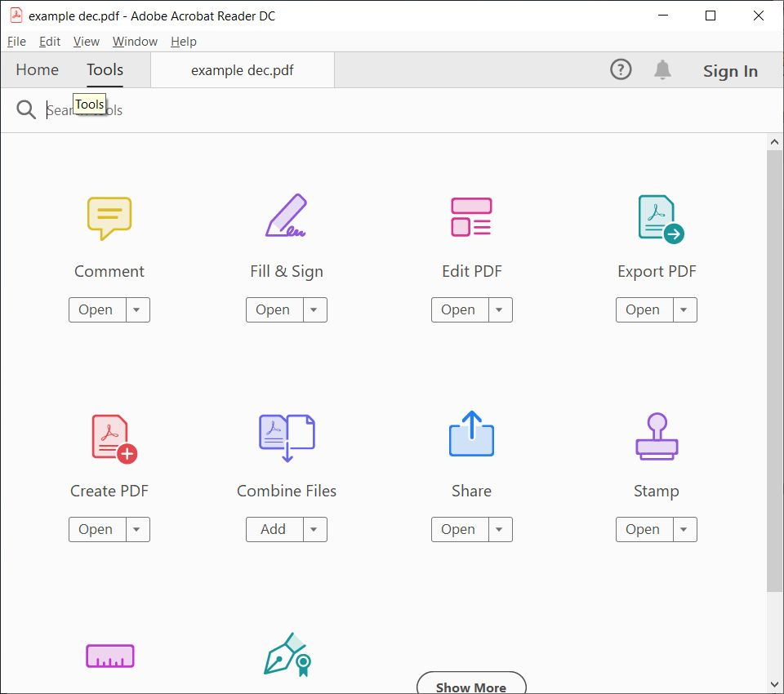This screenshot has height=694, width=784.
Task: Click the red Create PDF icon
Action: click(x=114, y=438)
